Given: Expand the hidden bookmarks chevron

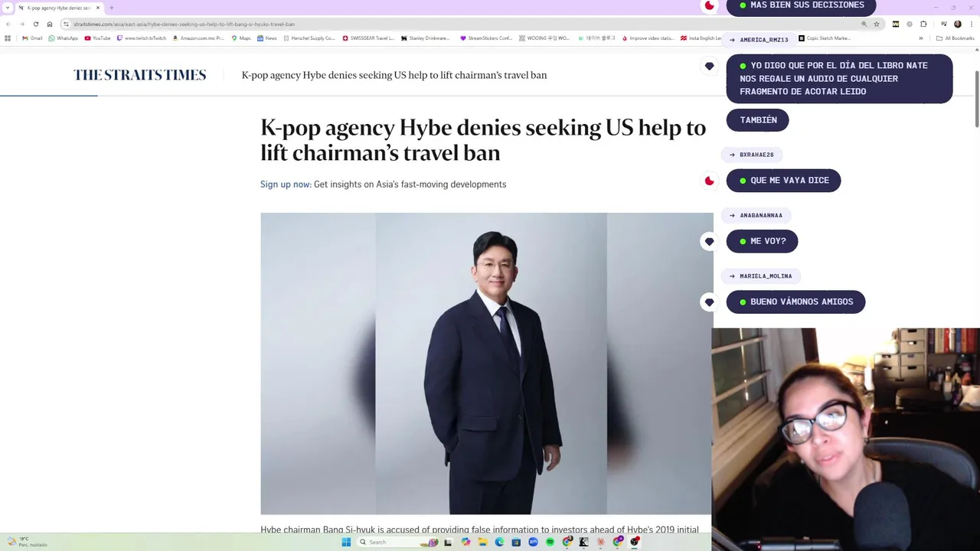Looking at the screenshot, I should tap(921, 38).
